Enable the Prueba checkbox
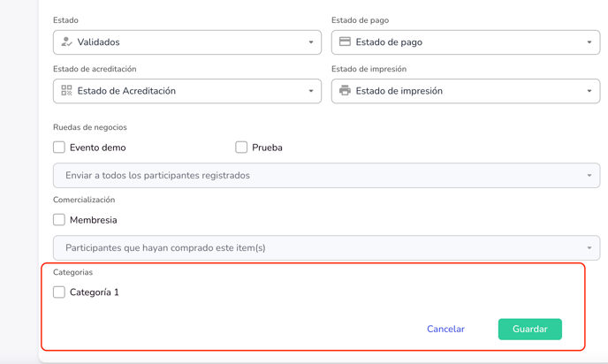The height and width of the screenshot is (364, 608). (x=241, y=148)
